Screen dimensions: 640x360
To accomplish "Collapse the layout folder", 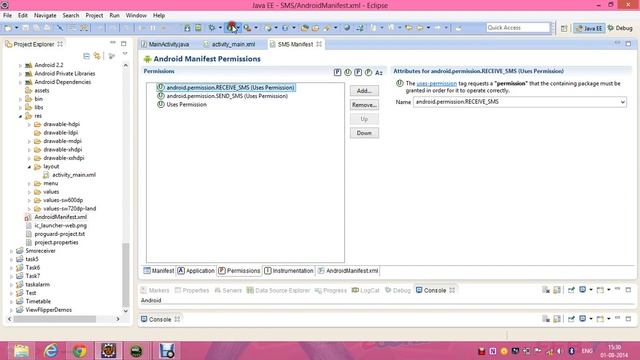I will 29,167.
